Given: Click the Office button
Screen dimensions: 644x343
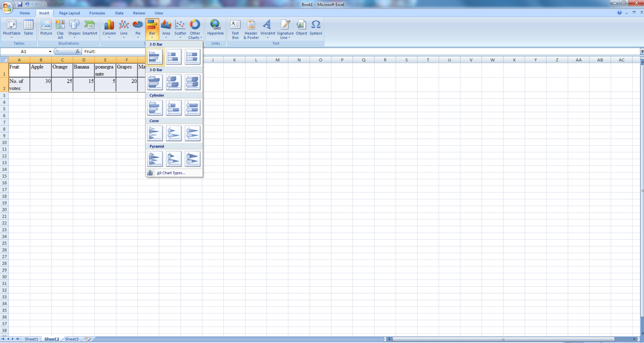Looking at the screenshot, I should tap(7, 6).
